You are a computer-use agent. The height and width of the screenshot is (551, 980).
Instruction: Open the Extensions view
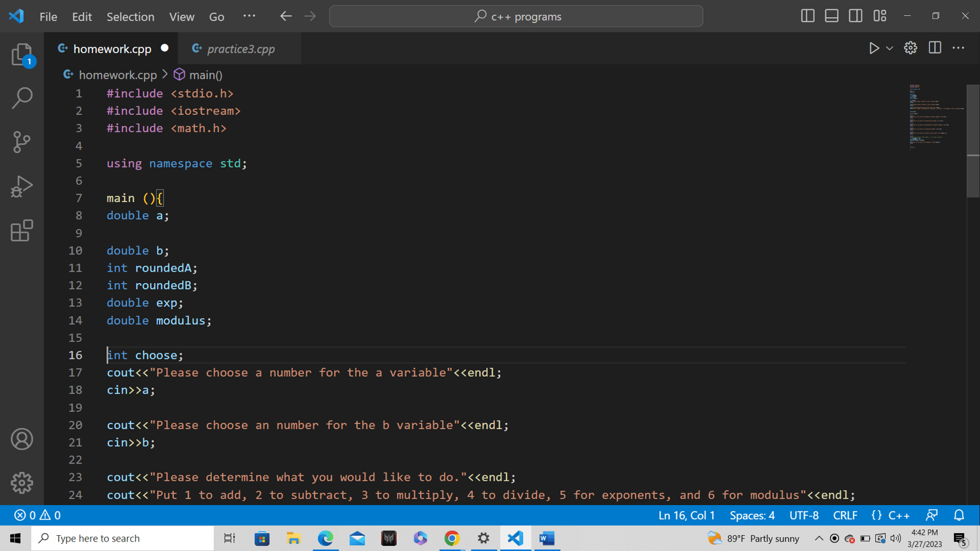[x=22, y=230]
